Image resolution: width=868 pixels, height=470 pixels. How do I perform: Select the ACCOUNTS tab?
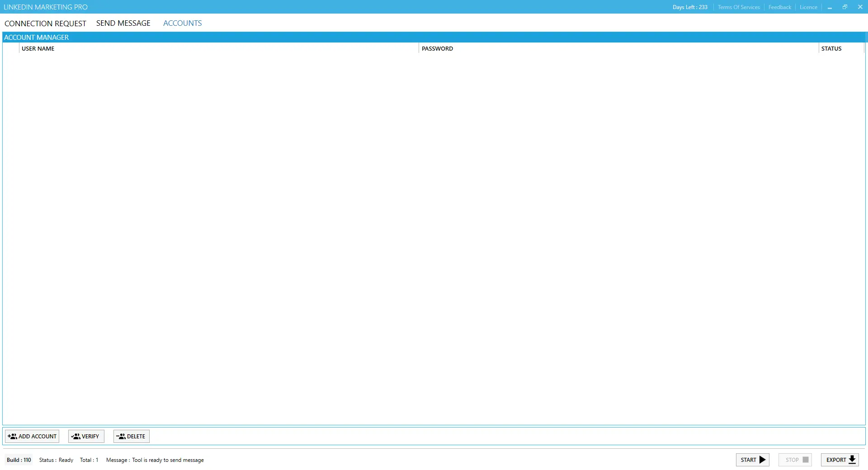tap(182, 23)
